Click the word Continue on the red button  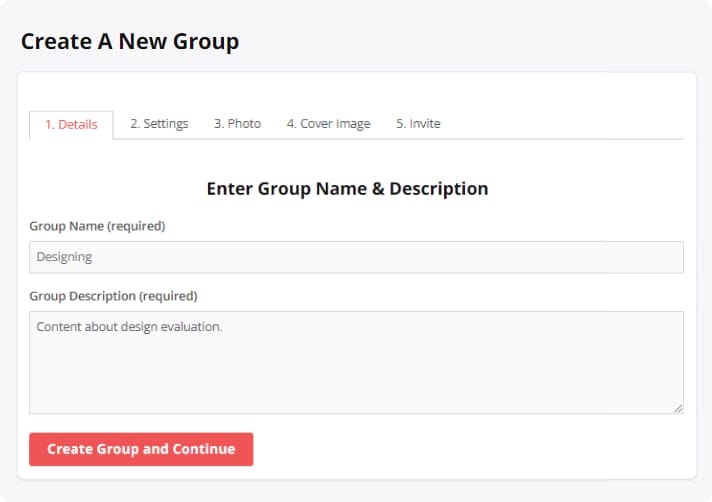pyautogui.click(x=204, y=449)
